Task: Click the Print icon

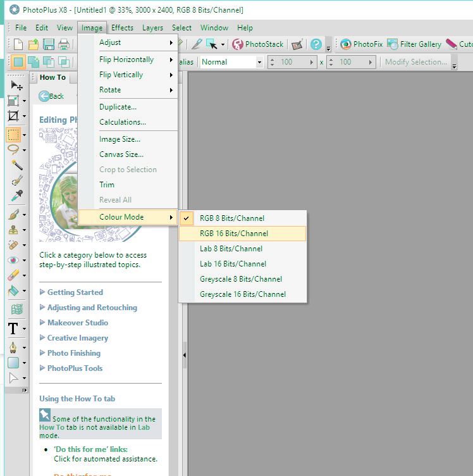Action: pos(64,44)
